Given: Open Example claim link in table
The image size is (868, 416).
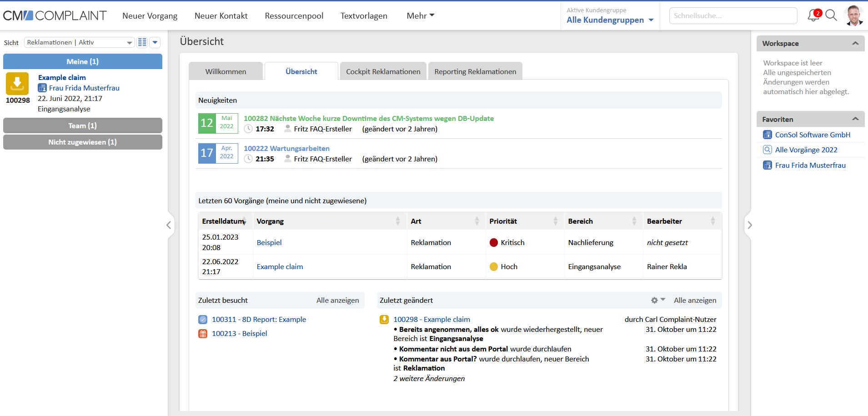Looking at the screenshot, I should 280,266.
